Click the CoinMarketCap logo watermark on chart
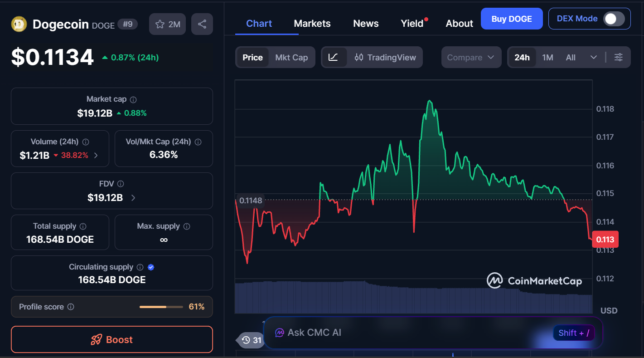Image resolution: width=644 pixels, height=358 pixels. coord(534,281)
